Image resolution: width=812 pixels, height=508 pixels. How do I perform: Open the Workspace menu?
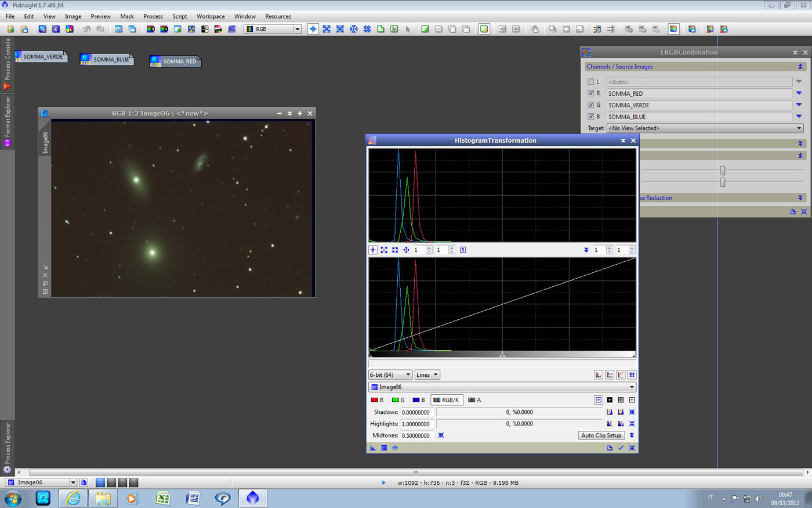(x=211, y=16)
